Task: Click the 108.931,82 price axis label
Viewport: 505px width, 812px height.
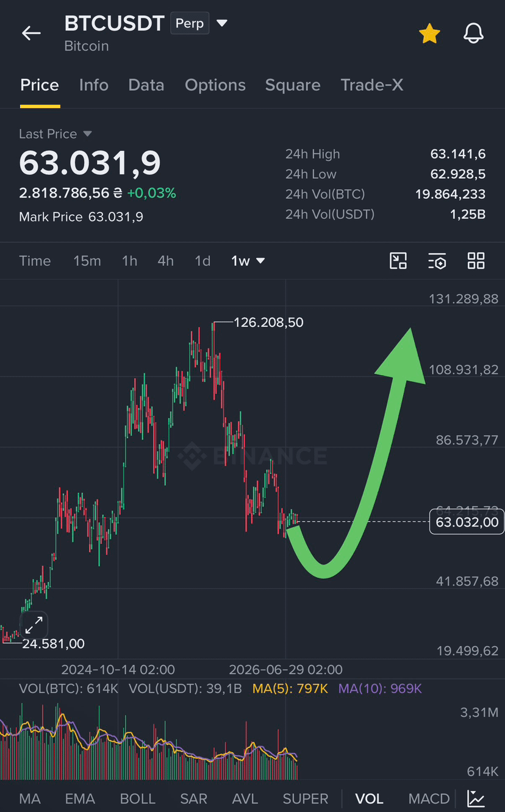Action: (464, 370)
